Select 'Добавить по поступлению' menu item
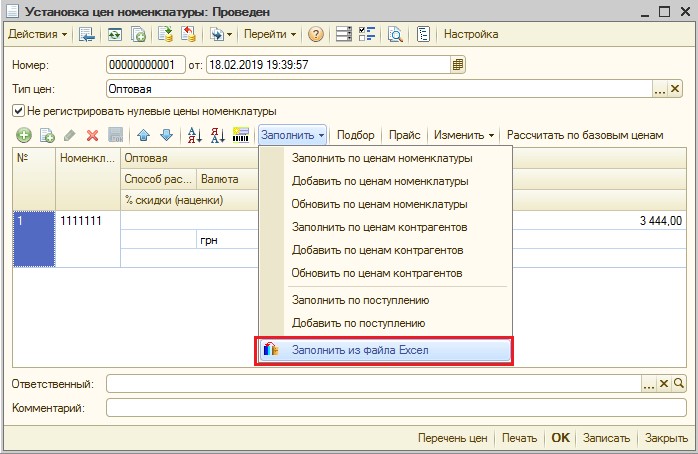The image size is (698, 454). click(358, 323)
